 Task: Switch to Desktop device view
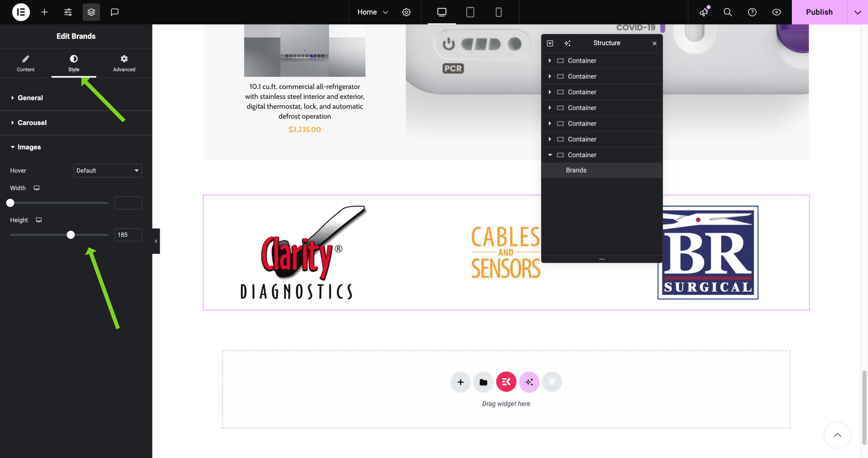point(442,12)
